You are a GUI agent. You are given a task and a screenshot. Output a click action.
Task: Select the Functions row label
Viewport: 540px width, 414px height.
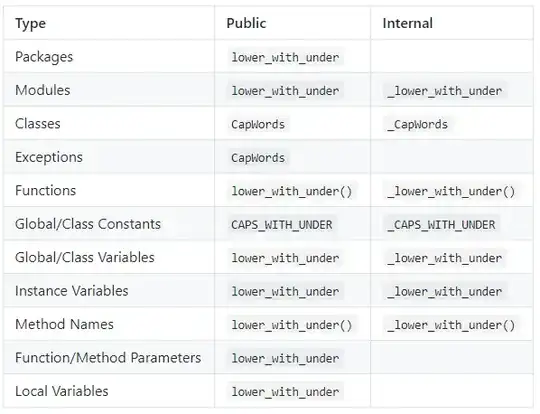tap(45, 190)
